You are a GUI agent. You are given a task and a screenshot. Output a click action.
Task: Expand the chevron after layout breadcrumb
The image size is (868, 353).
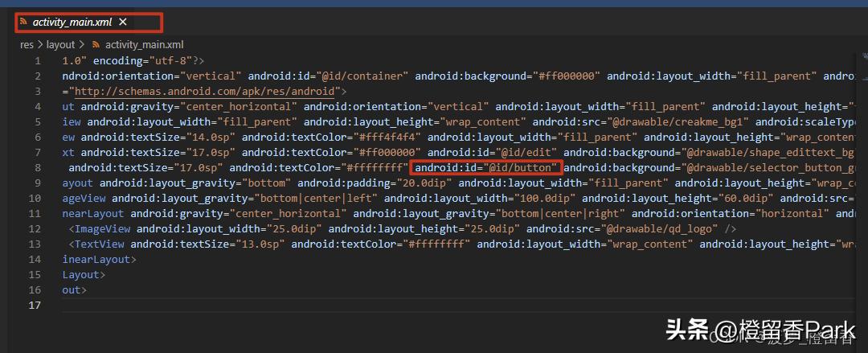coord(81,45)
